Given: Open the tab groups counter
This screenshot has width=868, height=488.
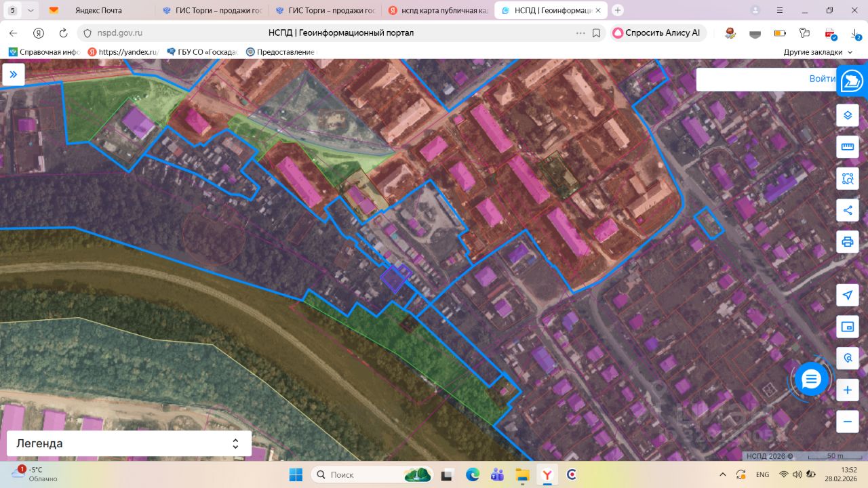Looking at the screenshot, I should pos(12,10).
